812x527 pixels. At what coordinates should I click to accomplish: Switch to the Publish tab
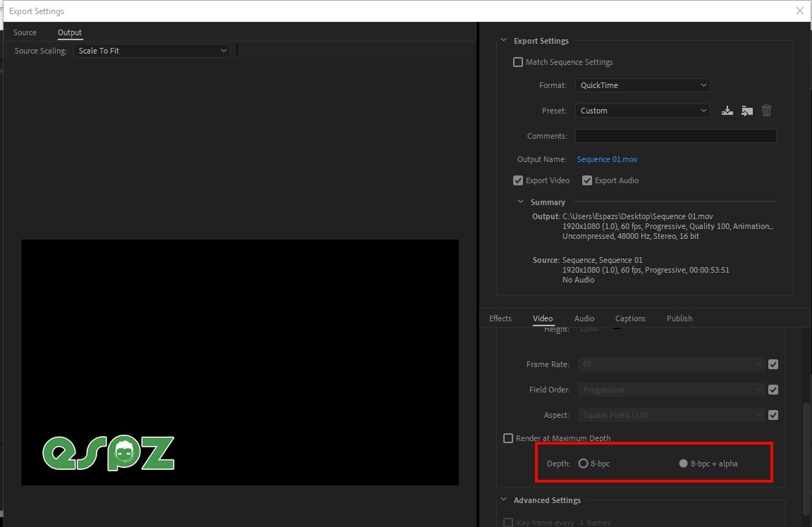click(679, 318)
